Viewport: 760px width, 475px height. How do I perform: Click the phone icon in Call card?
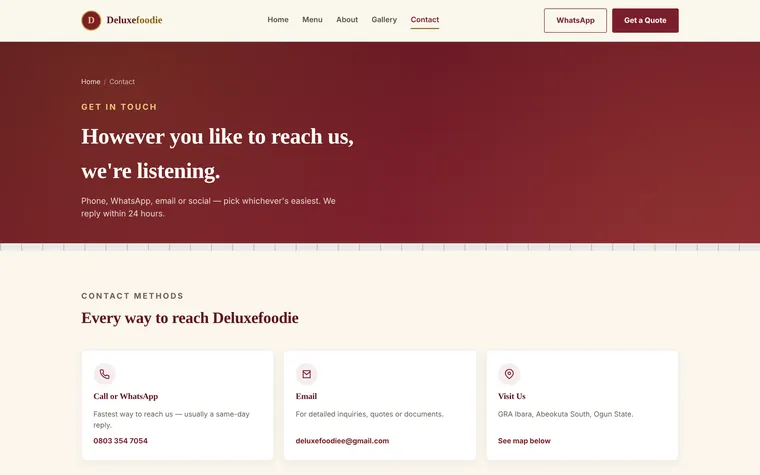pyautogui.click(x=105, y=374)
